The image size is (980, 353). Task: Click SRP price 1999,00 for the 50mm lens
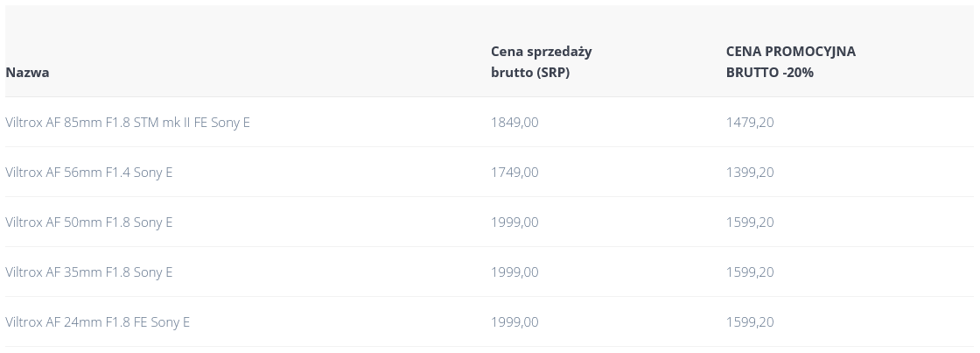tap(514, 222)
